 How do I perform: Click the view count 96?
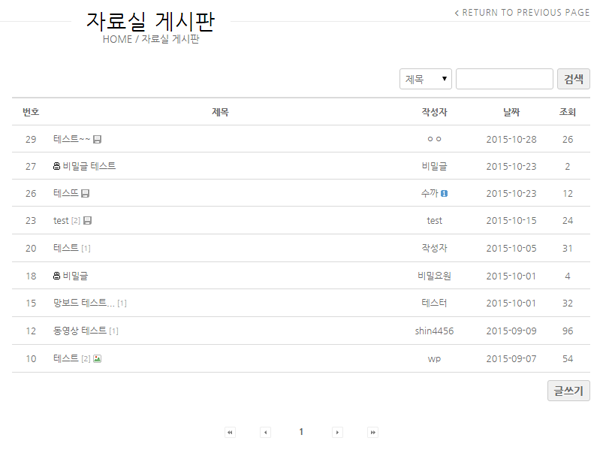[567, 331]
